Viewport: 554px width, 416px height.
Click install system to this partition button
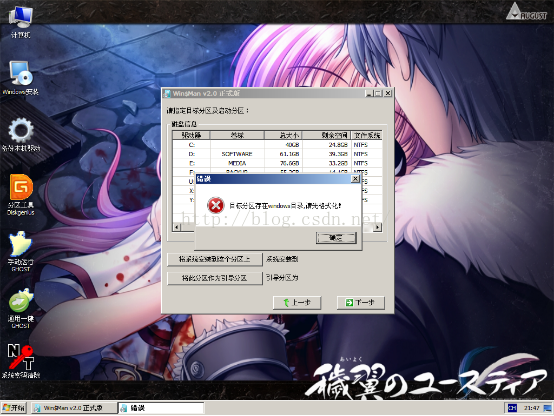point(215,259)
